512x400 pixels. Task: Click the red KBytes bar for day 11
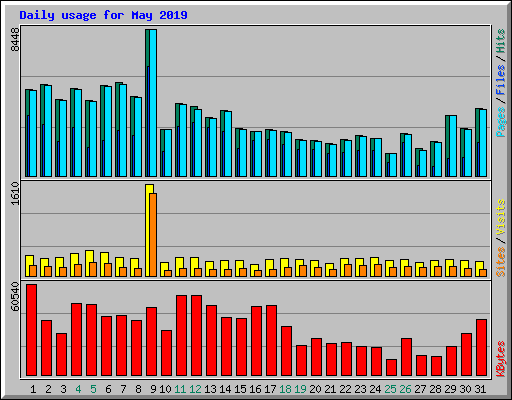pos(182,335)
